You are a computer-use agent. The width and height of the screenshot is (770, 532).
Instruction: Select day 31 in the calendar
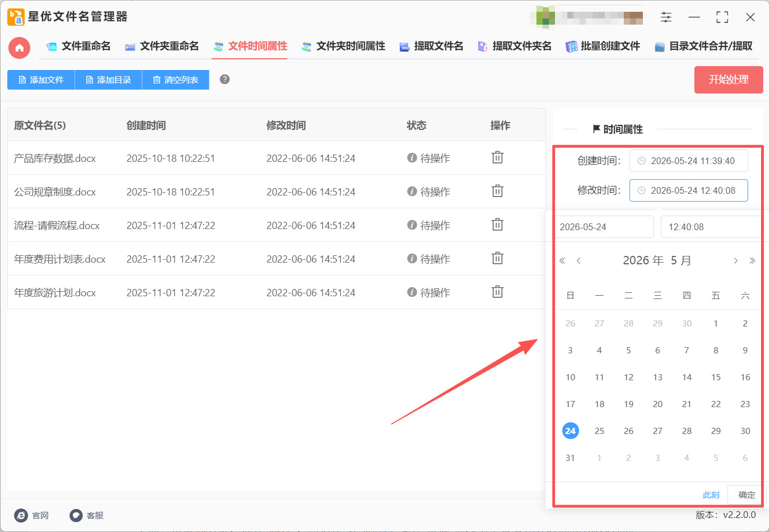coord(570,458)
